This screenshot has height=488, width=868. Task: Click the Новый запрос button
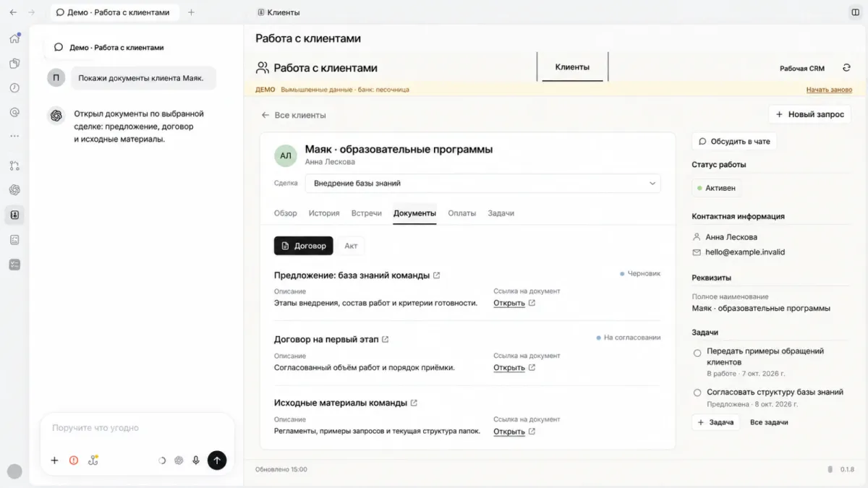coord(809,114)
